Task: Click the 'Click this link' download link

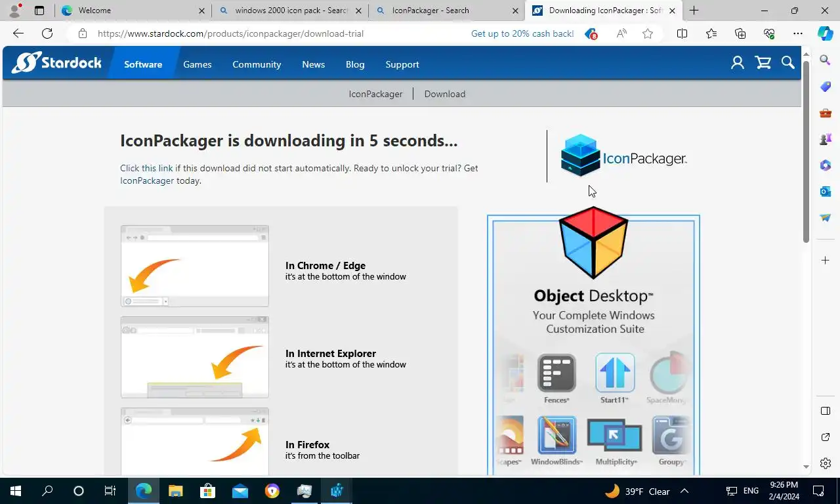Action: 146,168
